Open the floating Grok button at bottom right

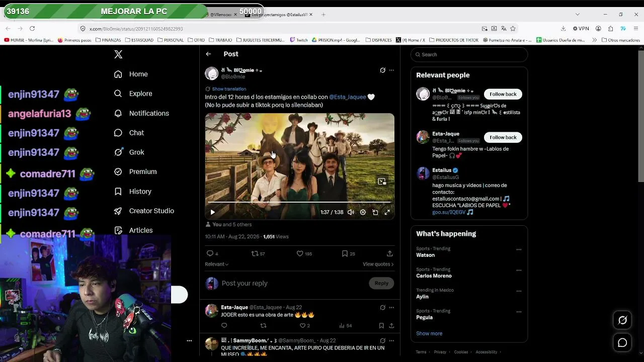coord(622,320)
